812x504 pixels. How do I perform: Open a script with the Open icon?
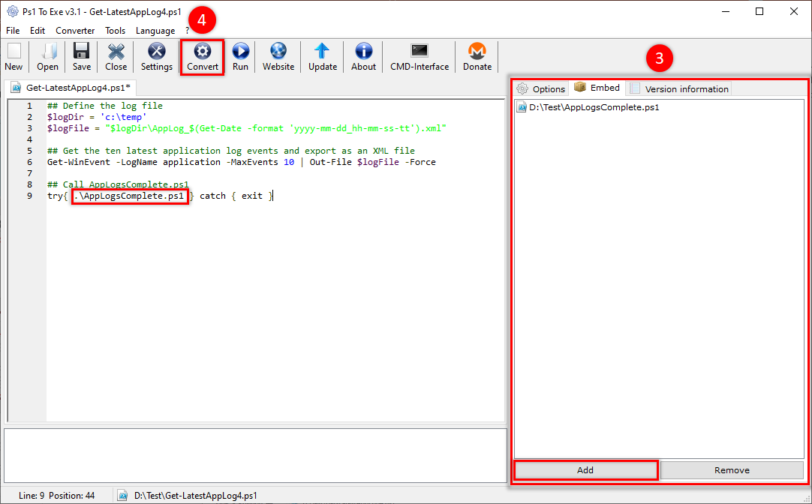click(48, 51)
